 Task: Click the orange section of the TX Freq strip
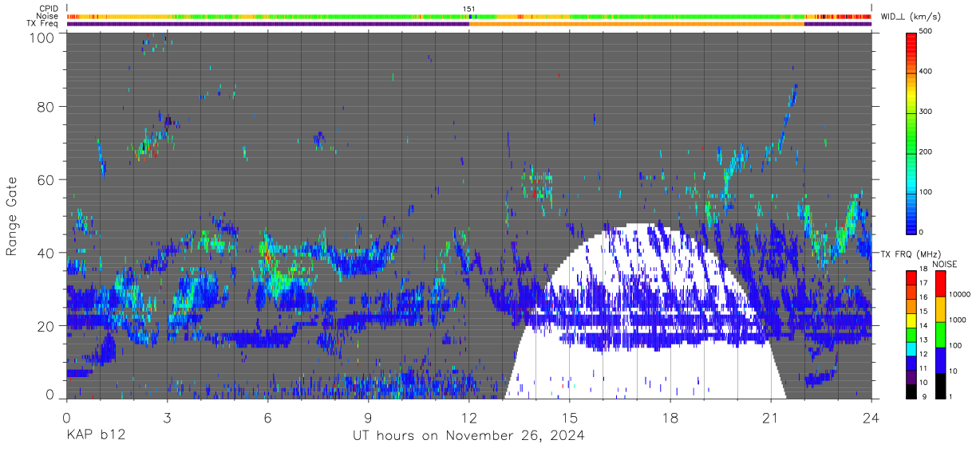(x=636, y=24)
